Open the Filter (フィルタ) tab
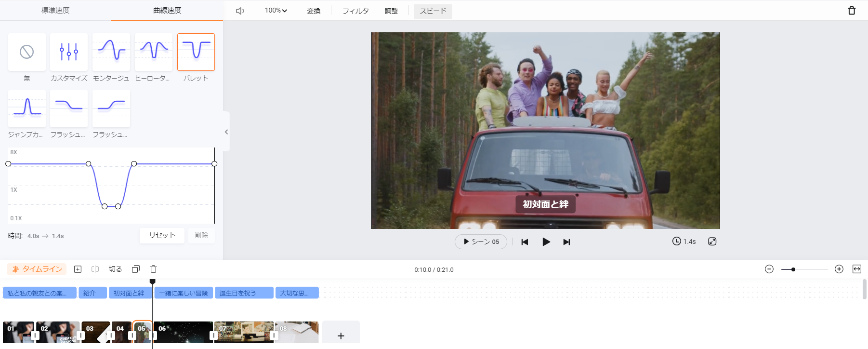Viewport: 868px width, 349px height. point(355,11)
